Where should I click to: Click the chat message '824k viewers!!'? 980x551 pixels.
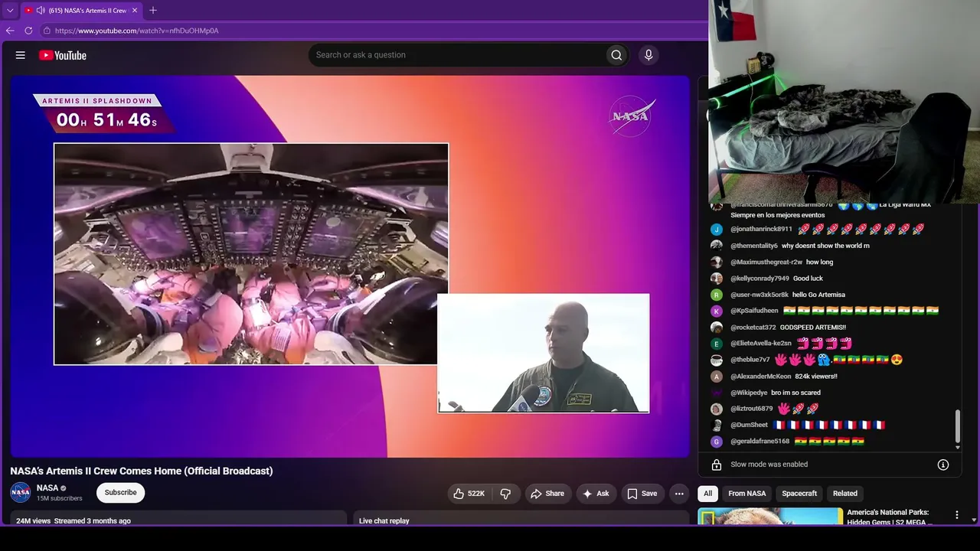pos(816,377)
